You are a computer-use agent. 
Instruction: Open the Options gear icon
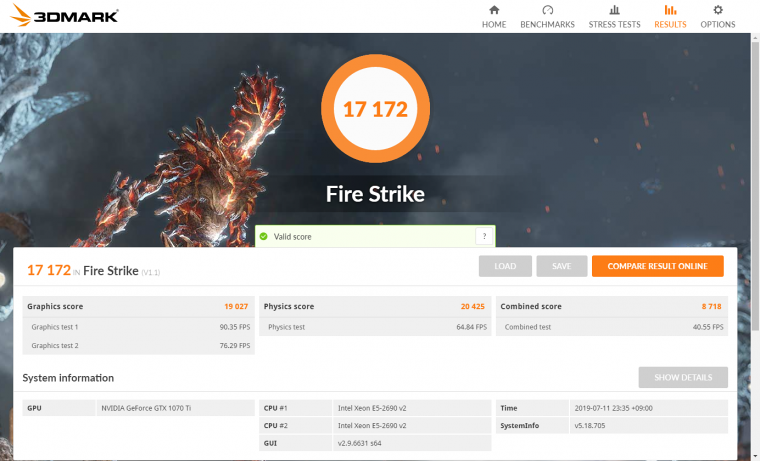click(x=717, y=10)
